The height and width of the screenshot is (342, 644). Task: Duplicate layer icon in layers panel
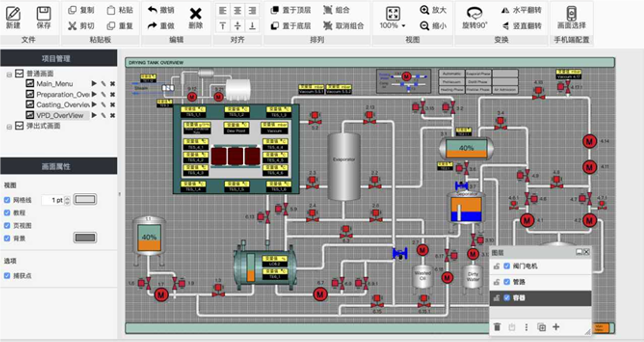point(541,327)
